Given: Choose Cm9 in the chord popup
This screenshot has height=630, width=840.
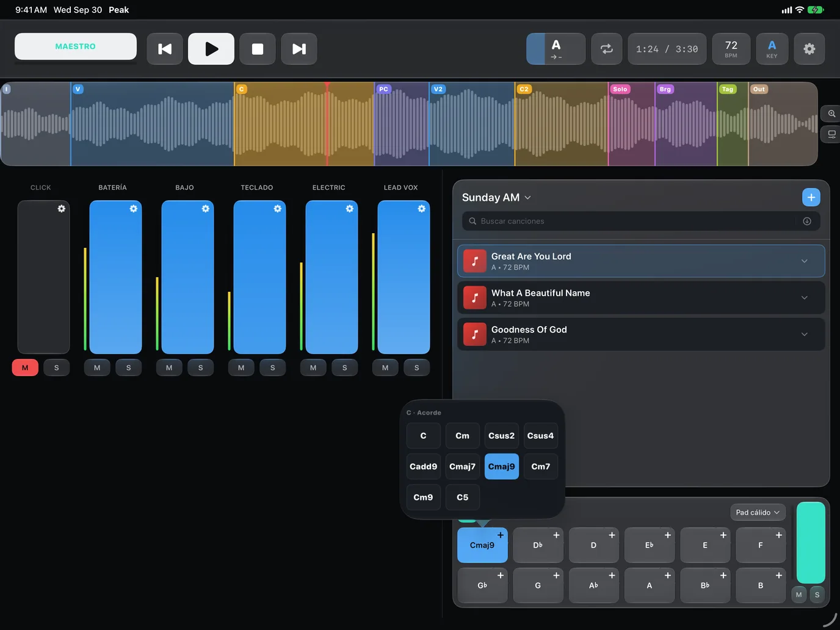Looking at the screenshot, I should (424, 498).
